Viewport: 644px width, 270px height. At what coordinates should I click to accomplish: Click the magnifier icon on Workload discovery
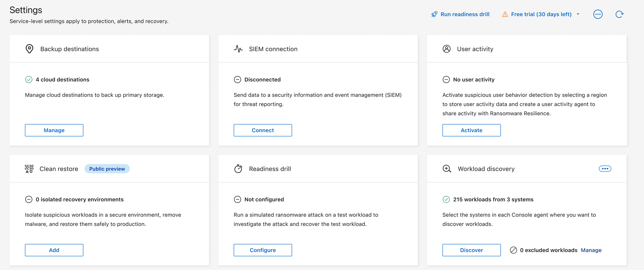[x=447, y=169]
